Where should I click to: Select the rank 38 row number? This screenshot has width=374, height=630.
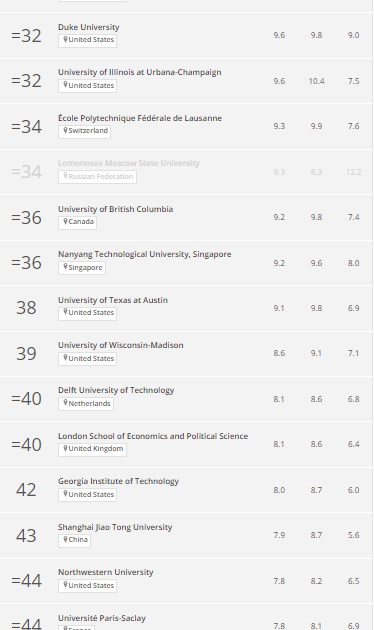coord(26,308)
